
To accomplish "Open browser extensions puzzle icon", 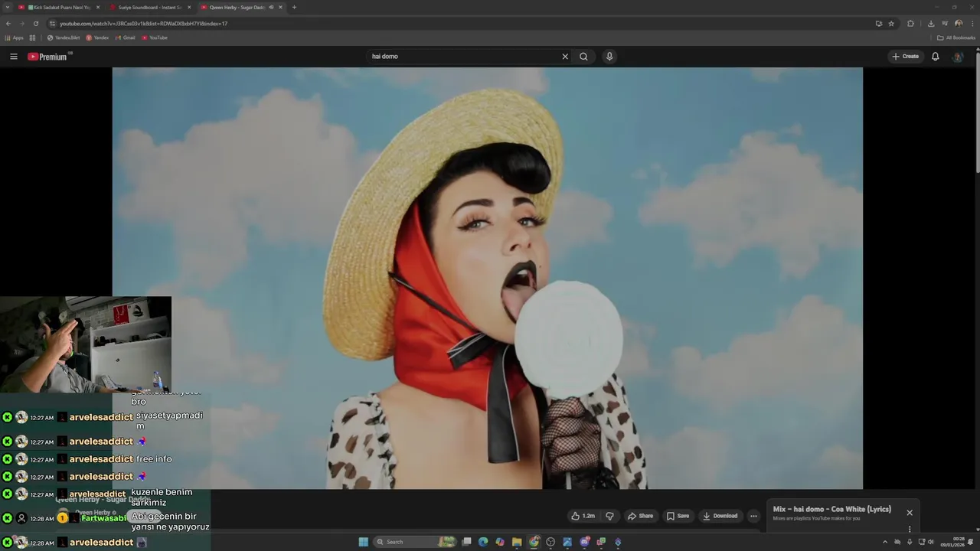I will pyautogui.click(x=910, y=24).
